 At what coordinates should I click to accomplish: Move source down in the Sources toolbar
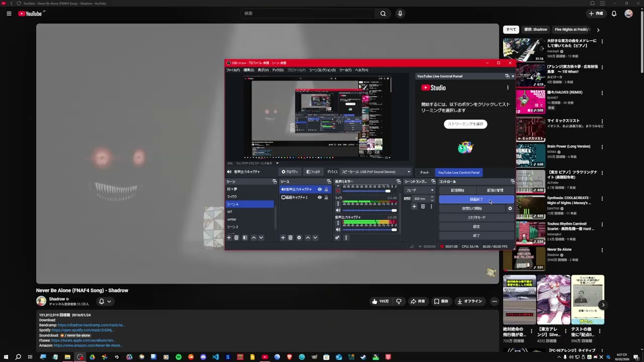(315, 237)
